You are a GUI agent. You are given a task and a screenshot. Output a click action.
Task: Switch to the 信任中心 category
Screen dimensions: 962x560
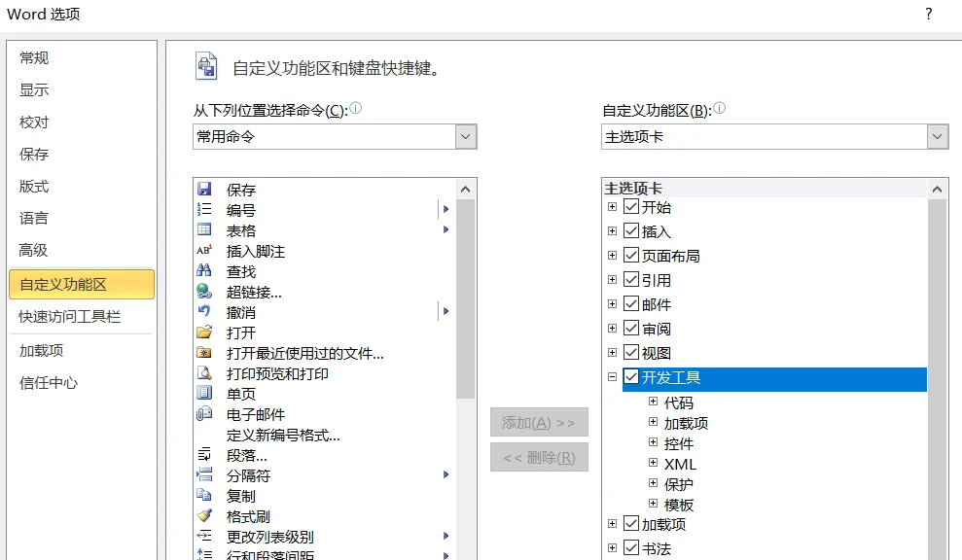click(x=49, y=383)
